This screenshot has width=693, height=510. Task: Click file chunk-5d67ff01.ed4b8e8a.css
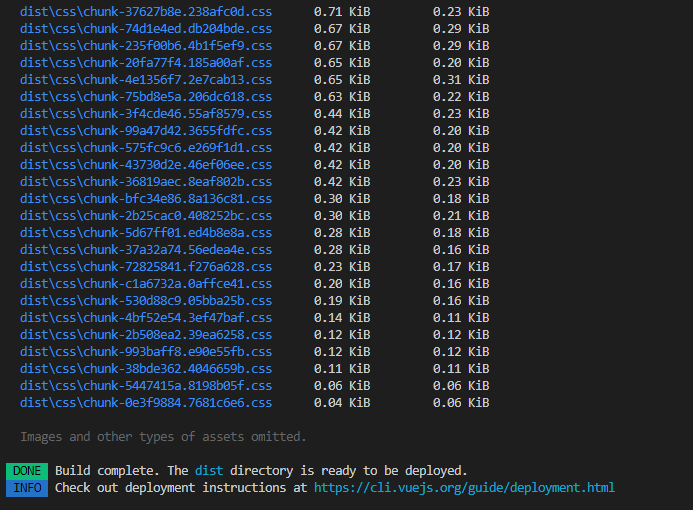coord(146,233)
